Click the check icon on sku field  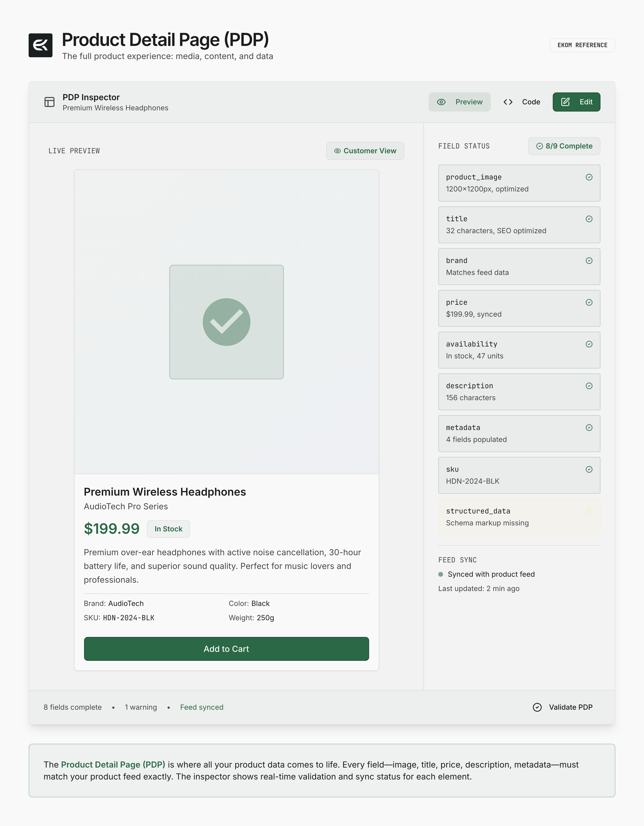coord(589,469)
